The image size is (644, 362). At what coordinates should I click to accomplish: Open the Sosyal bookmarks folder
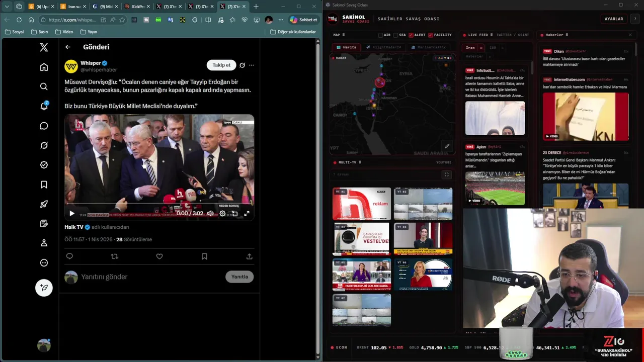14,32
